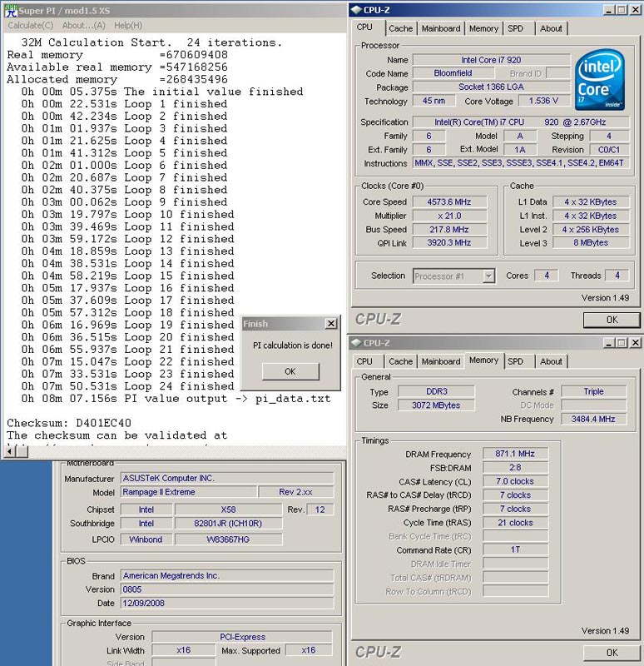This screenshot has height=666, width=644.
Task: Click the CAS# Latency value 7.0 clocks
Action: (515, 481)
